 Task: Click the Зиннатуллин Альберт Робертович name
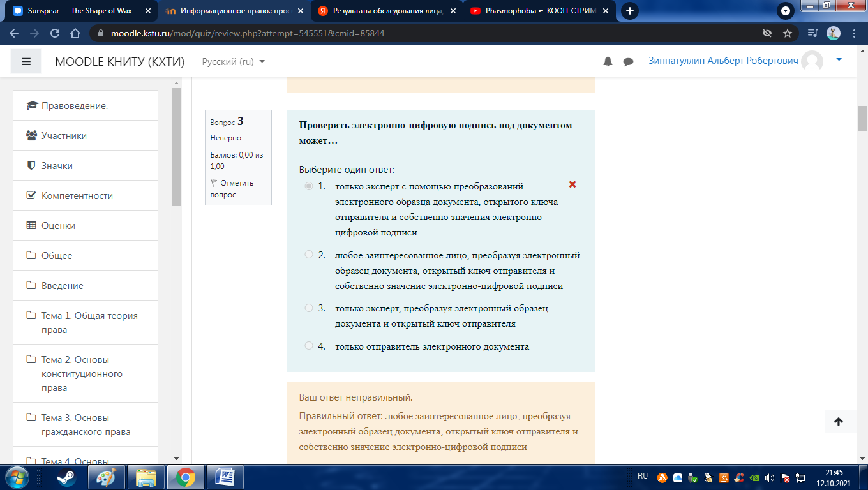[723, 61]
